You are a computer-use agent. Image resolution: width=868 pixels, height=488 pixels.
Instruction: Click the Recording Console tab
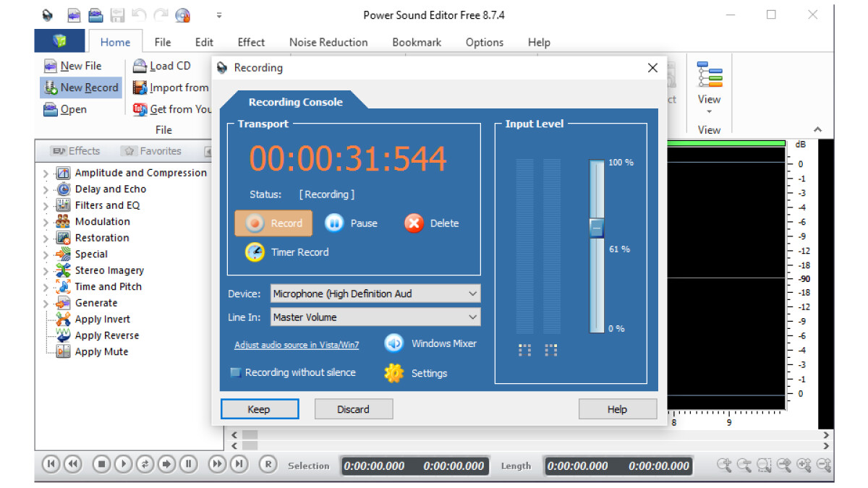[x=295, y=102]
